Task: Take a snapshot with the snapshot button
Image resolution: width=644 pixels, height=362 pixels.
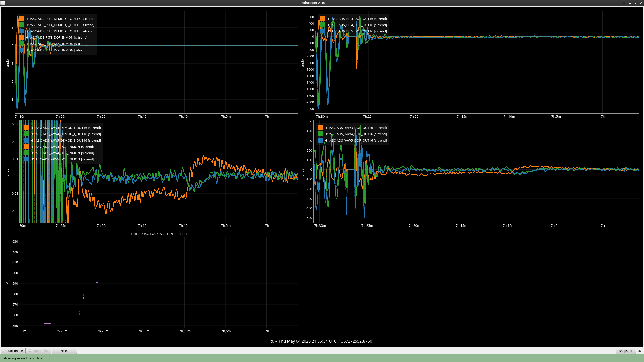Action: coord(625,351)
